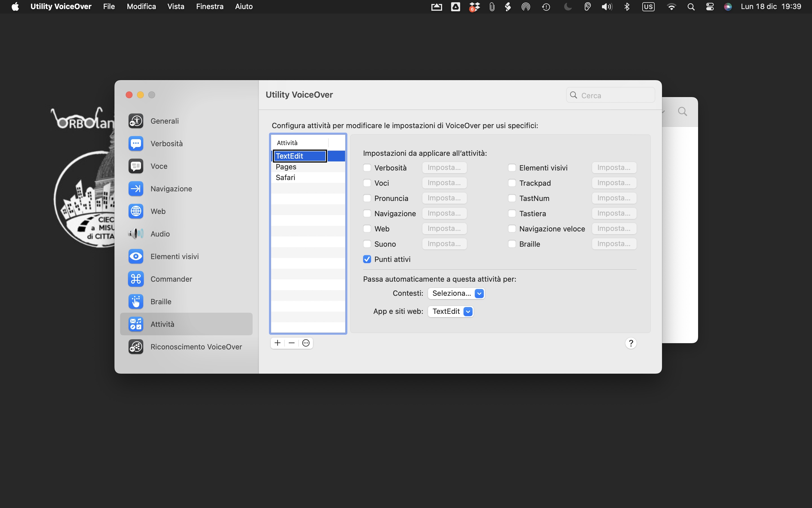Click the Cerca search field
Viewport: 812px width, 508px height.
pos(610,95)
